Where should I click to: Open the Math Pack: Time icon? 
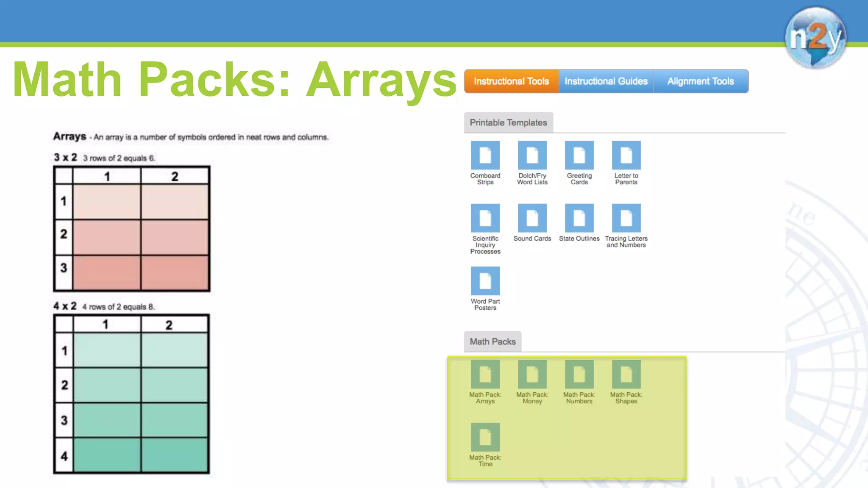485,437
